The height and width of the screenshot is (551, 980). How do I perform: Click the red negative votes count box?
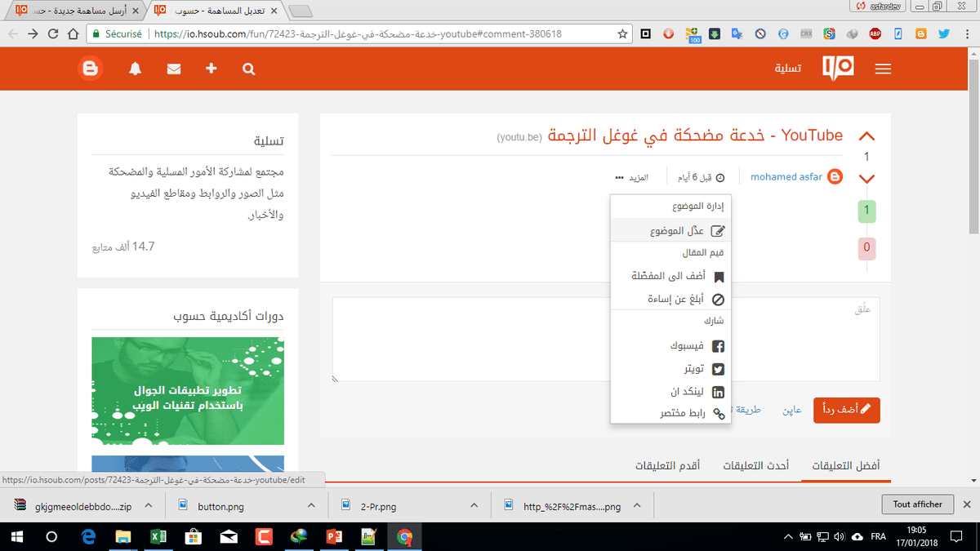(x=866, y=247)
